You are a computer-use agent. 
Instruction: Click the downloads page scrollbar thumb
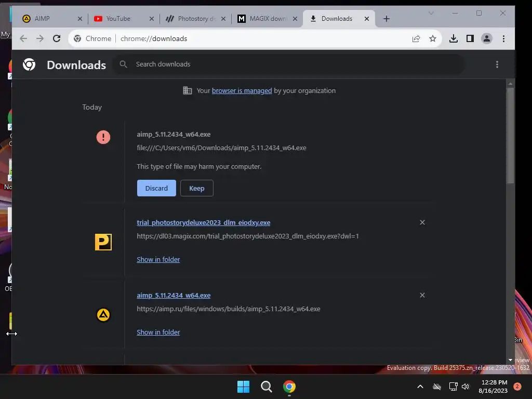(510, 136)
